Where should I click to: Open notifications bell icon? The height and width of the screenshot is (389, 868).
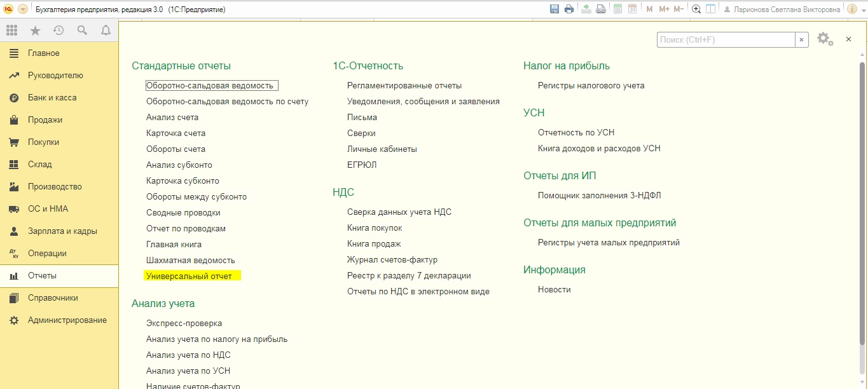click(106, 30)
